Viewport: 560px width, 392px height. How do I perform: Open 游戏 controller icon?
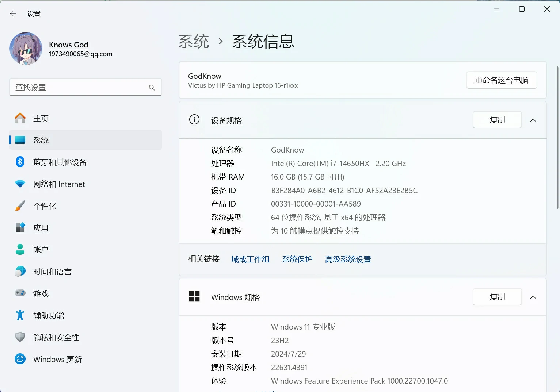(20, 293)
